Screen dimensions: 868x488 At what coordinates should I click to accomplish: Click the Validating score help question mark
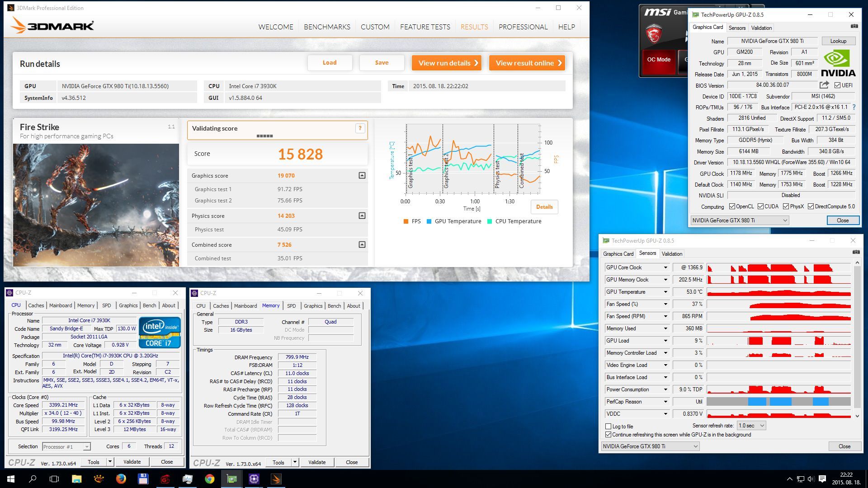(x=360, y=128)
